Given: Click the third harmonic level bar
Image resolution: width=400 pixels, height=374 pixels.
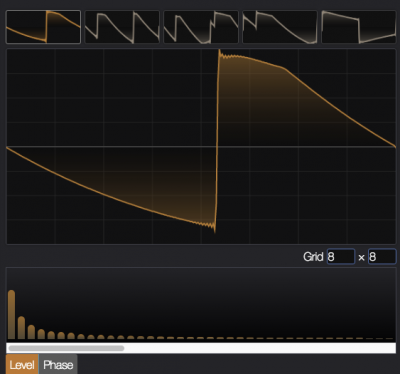Looking at the screenshot, I should coord(31,332).
